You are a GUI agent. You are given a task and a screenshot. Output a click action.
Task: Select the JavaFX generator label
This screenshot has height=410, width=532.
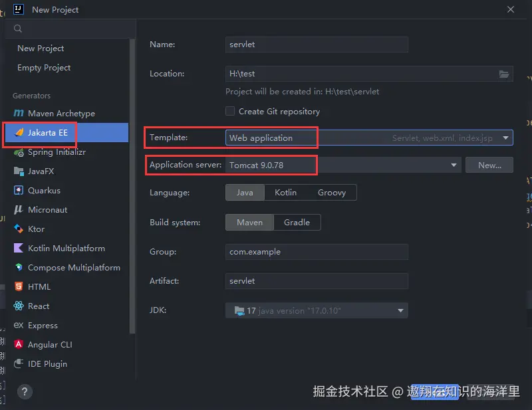click(41, 171)
